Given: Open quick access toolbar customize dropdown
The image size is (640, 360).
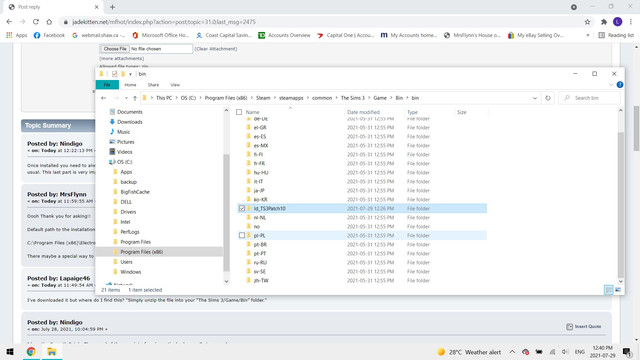Looking at the screenshot, I should pos(130,74).
